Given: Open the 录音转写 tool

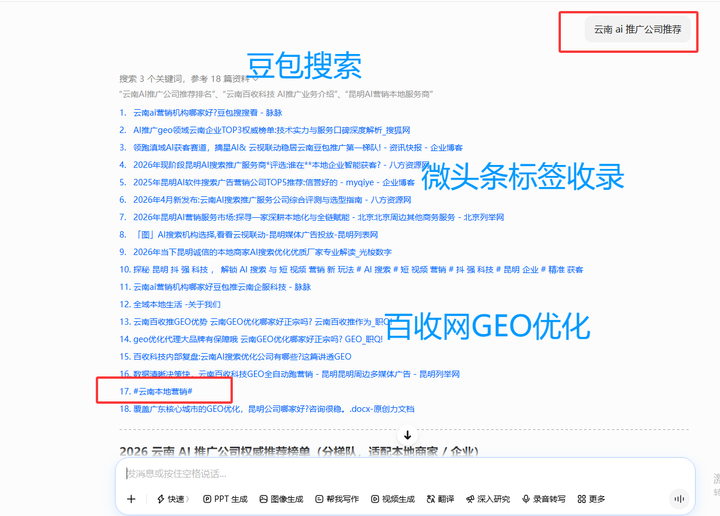Looking at the screenshot, I should click(544, 499).
